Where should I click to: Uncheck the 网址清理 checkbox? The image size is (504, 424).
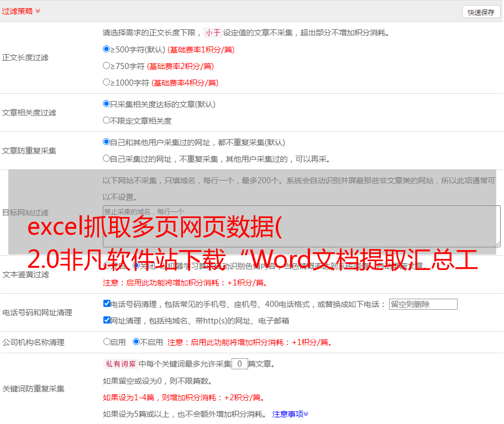pos(107,320)
